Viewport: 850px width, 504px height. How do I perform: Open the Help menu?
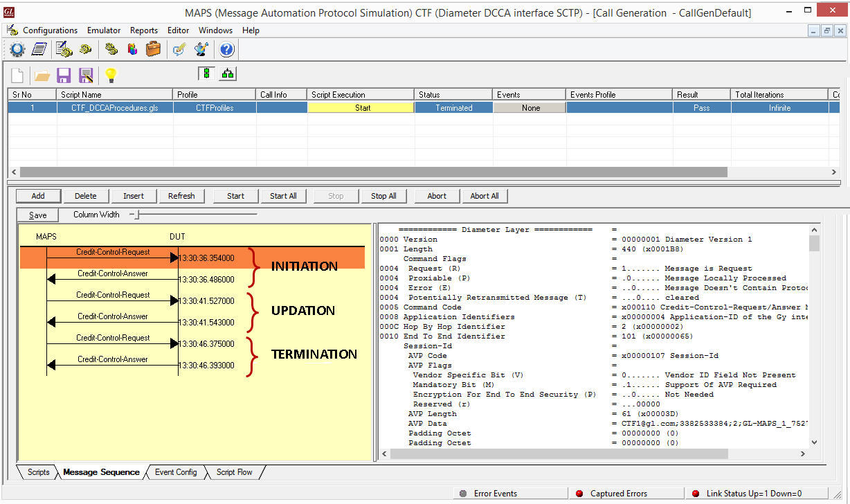pyautogui.click(x=251, y=30)
